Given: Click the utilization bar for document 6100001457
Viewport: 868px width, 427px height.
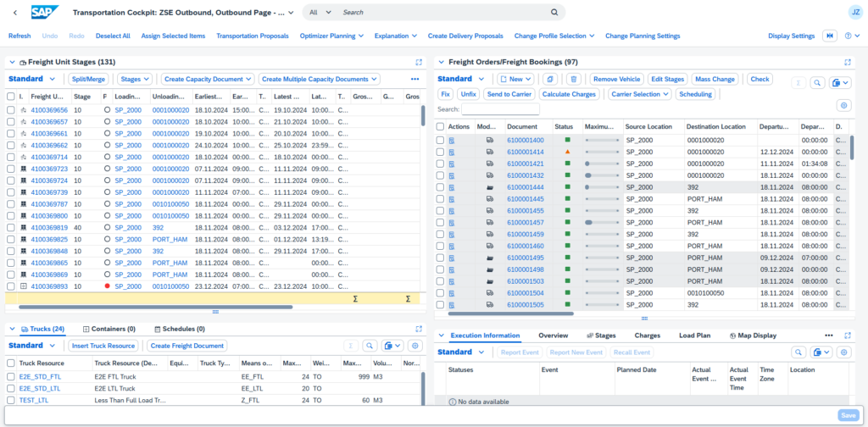Looking at the screenshot, I should (x=602, y=222).
